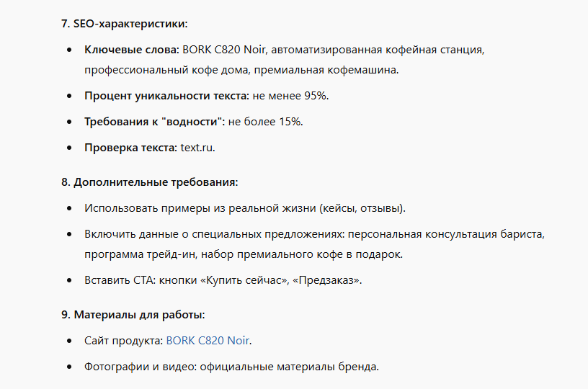Open the BORK C820 Noir product link

[x=208, y=340]
